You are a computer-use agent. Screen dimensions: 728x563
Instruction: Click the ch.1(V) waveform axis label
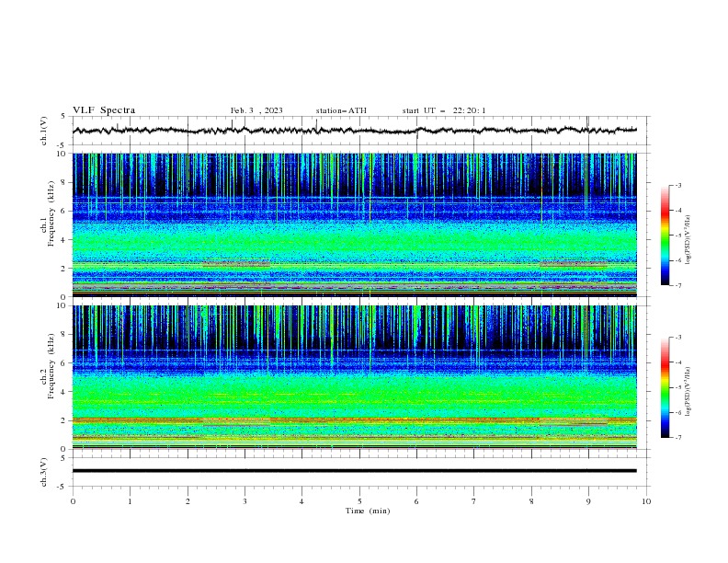tap(44, 131)
